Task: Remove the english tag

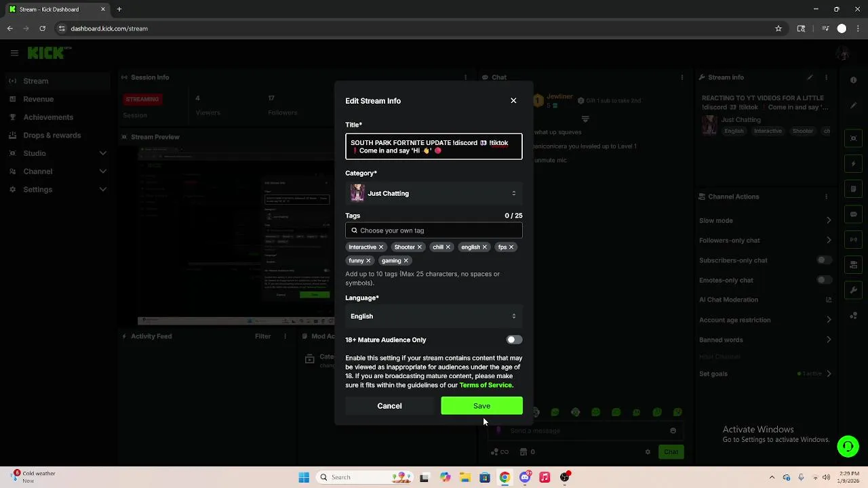Action: 485,247
